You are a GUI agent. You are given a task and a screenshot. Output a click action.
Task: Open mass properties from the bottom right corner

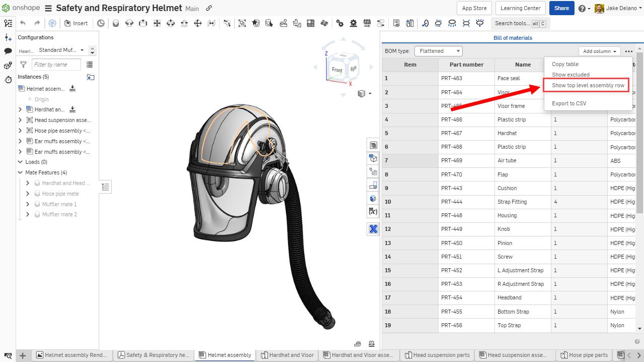(x=372, y=343)
